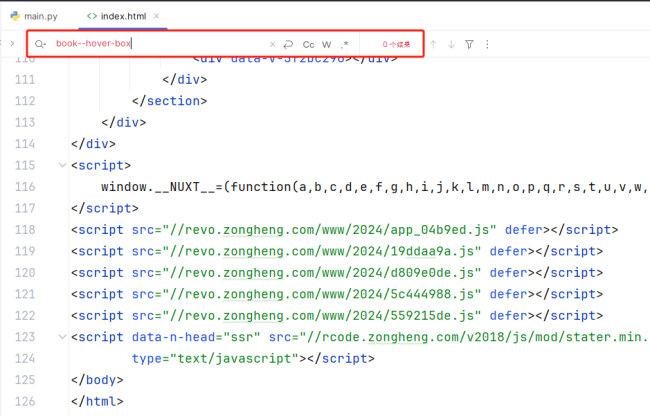Toggle whole Words (W) option
Screen dimensions: 650x416
click(327, 44)
